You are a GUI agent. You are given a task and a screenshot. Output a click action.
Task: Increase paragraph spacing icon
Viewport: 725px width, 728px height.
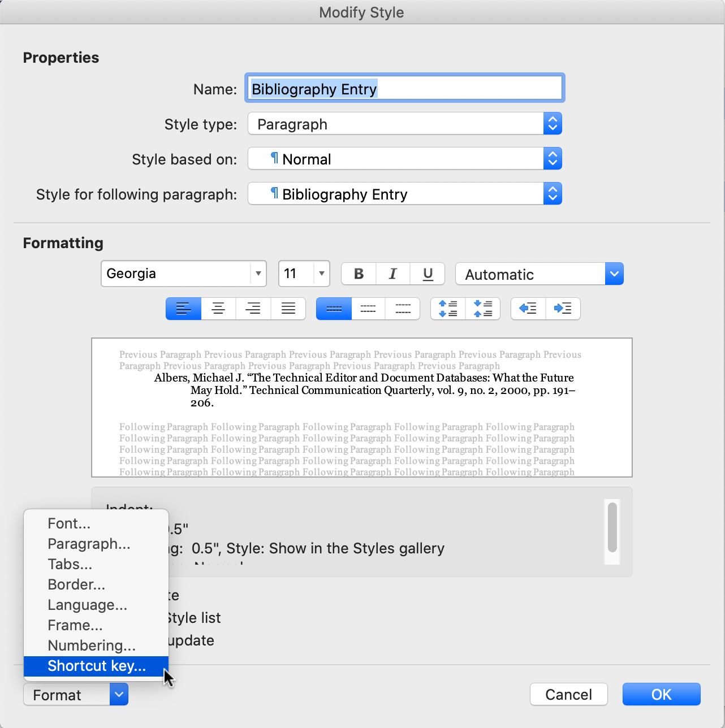(448, 309)
